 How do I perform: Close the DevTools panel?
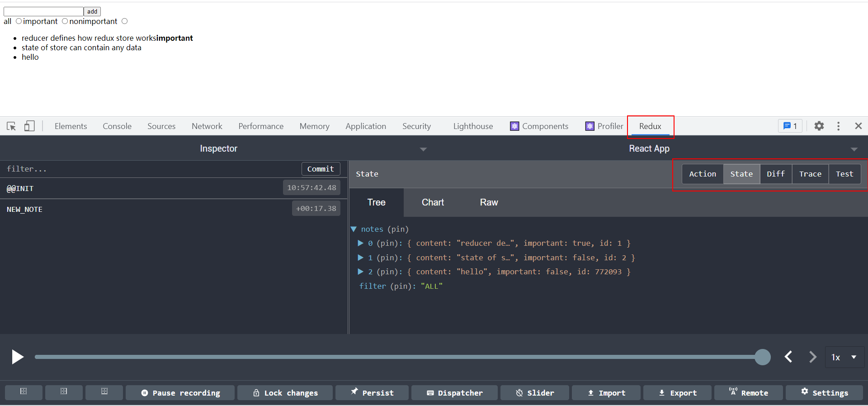tap(858, 126)
